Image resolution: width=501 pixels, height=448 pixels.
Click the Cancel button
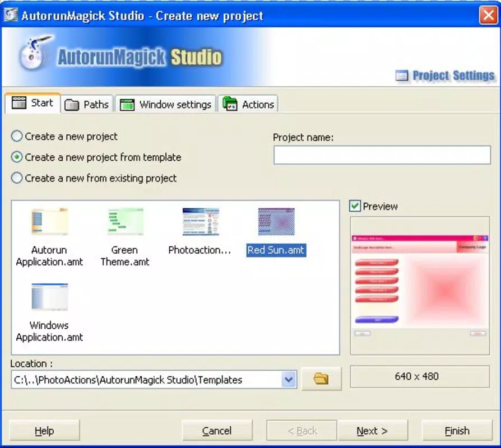click(x=217, y=431)
